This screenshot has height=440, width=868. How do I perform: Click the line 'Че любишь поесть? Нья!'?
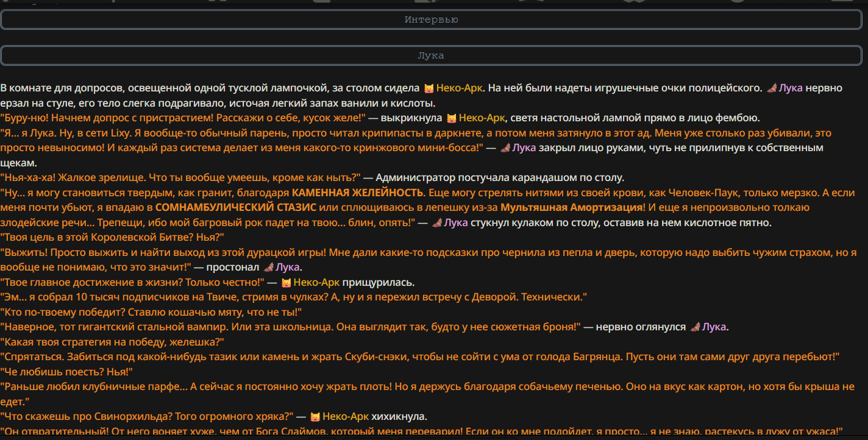tap(66, 372)
